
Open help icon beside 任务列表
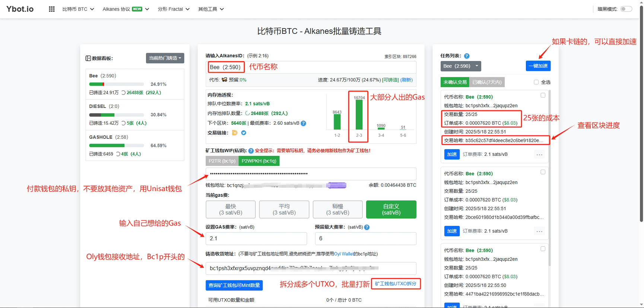click(467, 56)
